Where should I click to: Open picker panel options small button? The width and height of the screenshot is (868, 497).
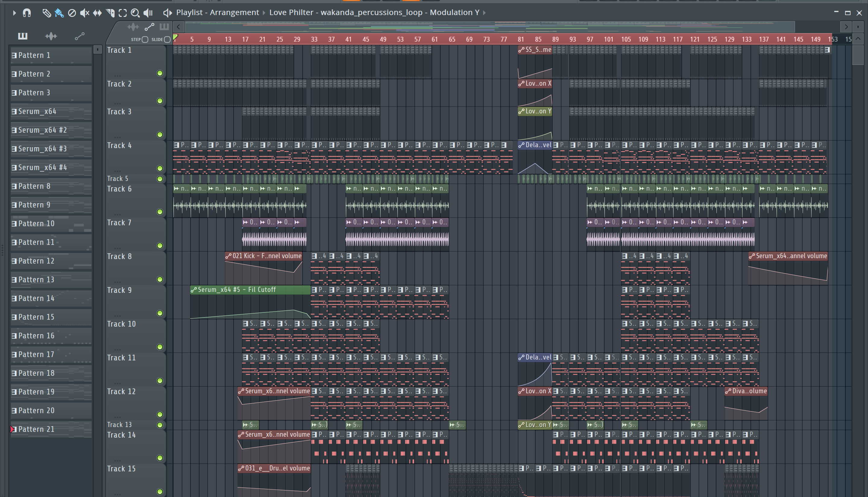[x=98, y=50]
